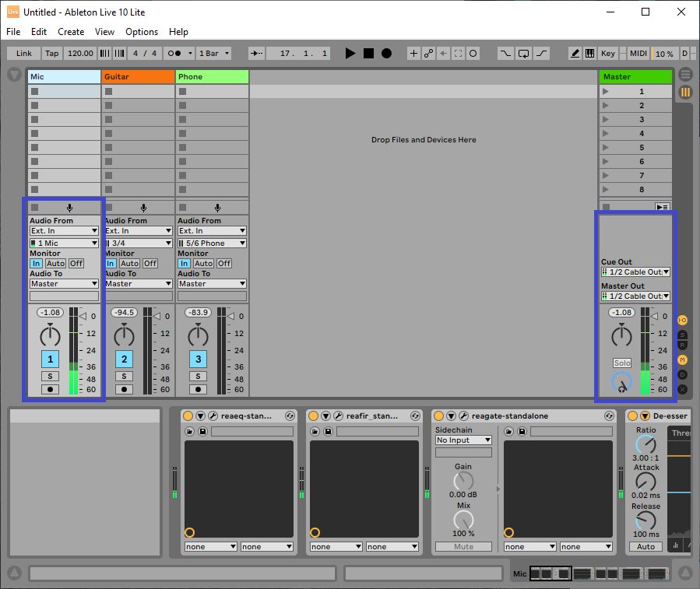Solo the Mic track
700x589 pixels.
[50, 376]
